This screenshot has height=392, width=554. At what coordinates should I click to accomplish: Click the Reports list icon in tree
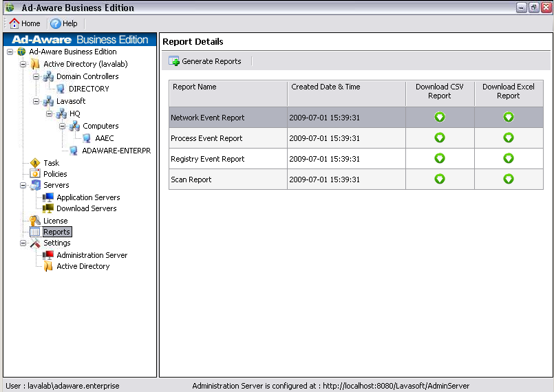point(35,232)
